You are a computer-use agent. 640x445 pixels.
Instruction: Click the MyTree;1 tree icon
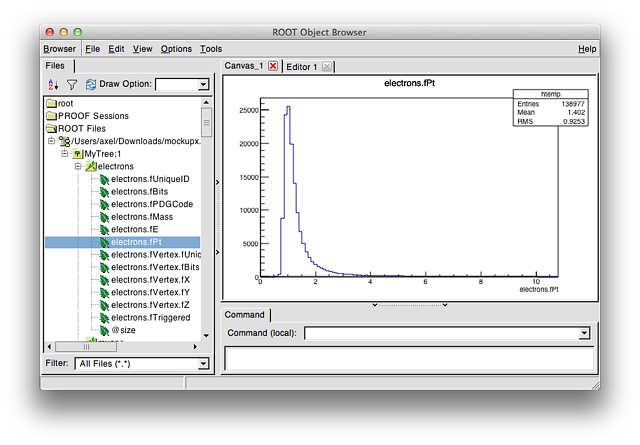point(77,154)
